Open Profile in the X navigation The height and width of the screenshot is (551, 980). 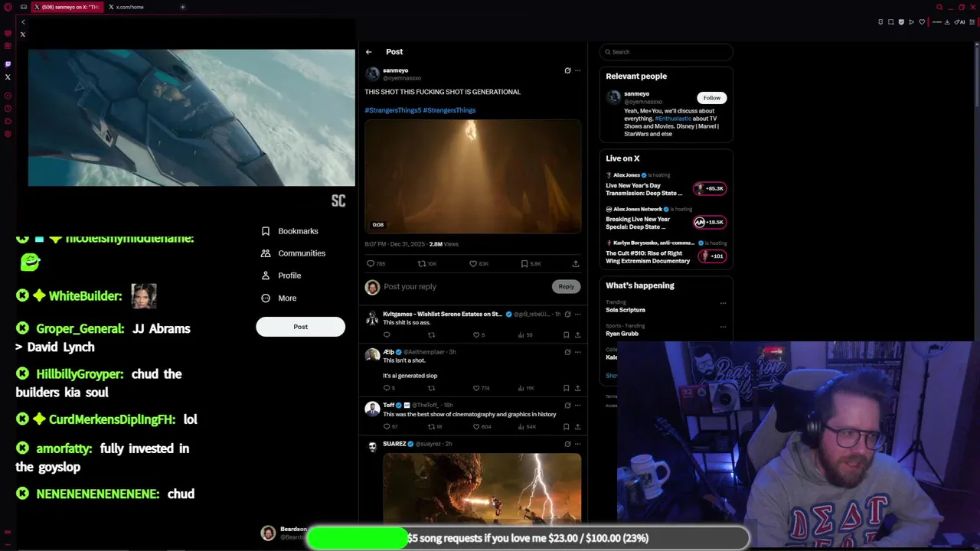point(281,275)
